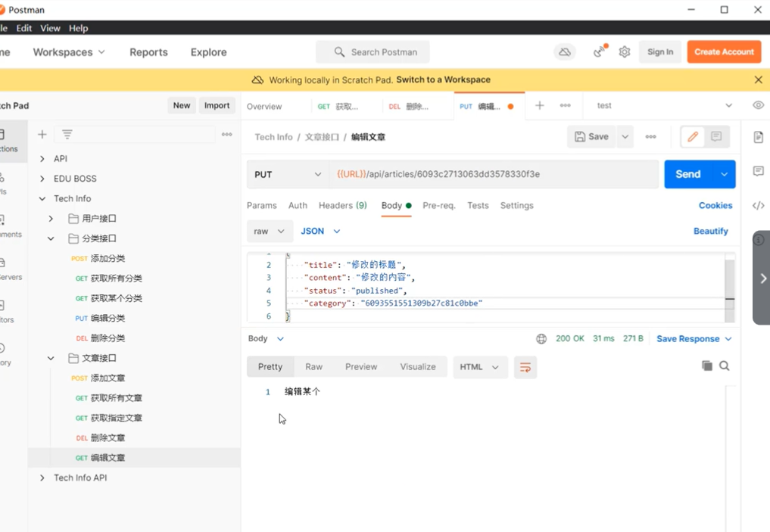Expand the 用户接口 folder
This screenshot has height=532, width=770.
(x=51, y=219)
